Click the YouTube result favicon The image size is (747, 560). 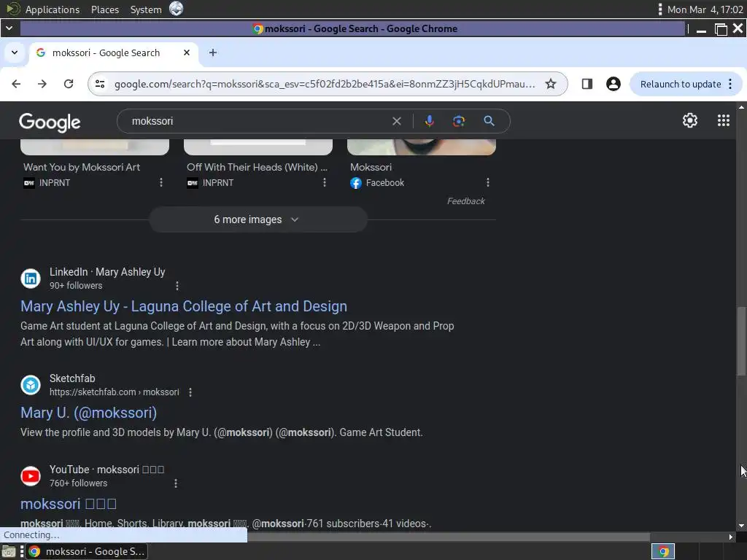point(31,476)
